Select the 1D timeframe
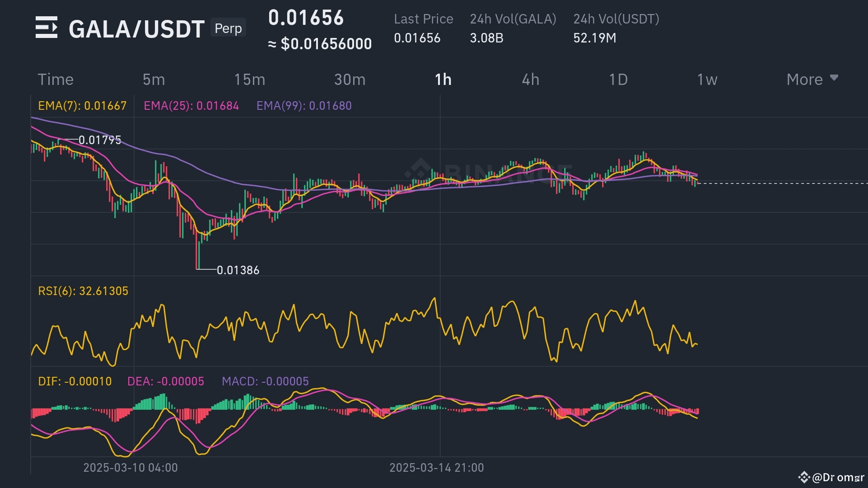Image resolution: width=868 pixels, height=488 pixels. pos(618,80)
